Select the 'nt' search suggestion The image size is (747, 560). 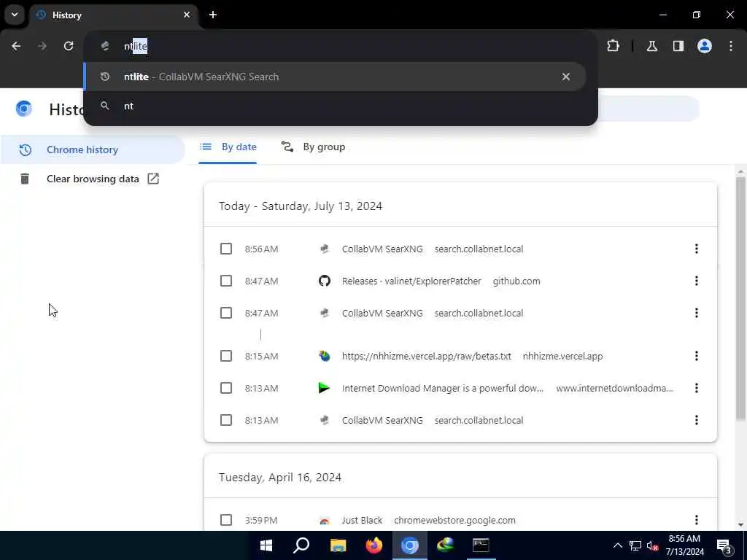coord(334,106)
